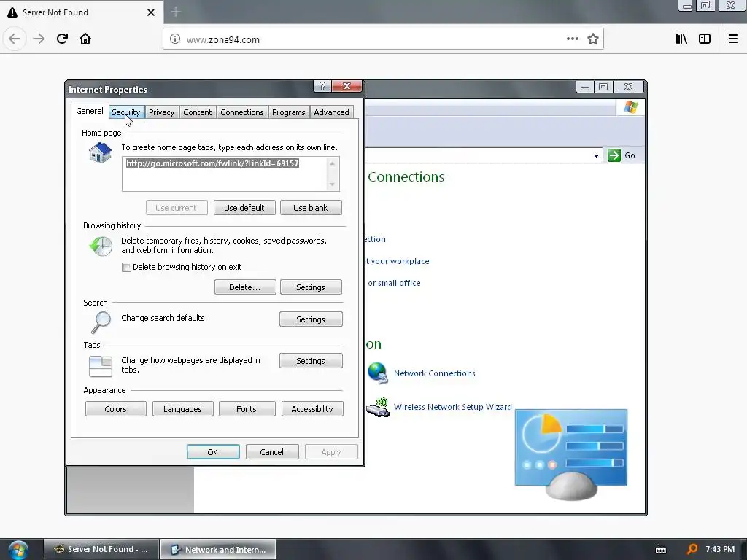This screenshot has width=747, height=560.
Task: Click the orange search icon in tray
Action: 692,550
